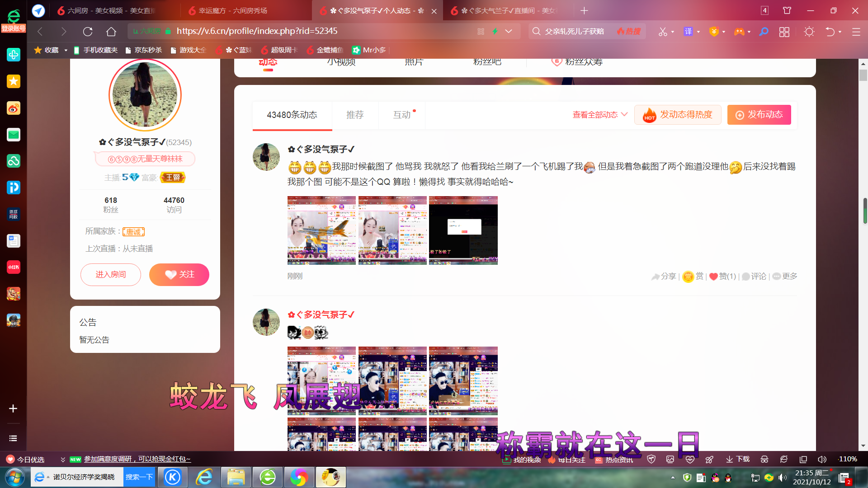Image resolution: width=868 pixels, height=488 pixels.
Task: Open the apps grid icon in toolbar
Action: [x=784, y=32]
